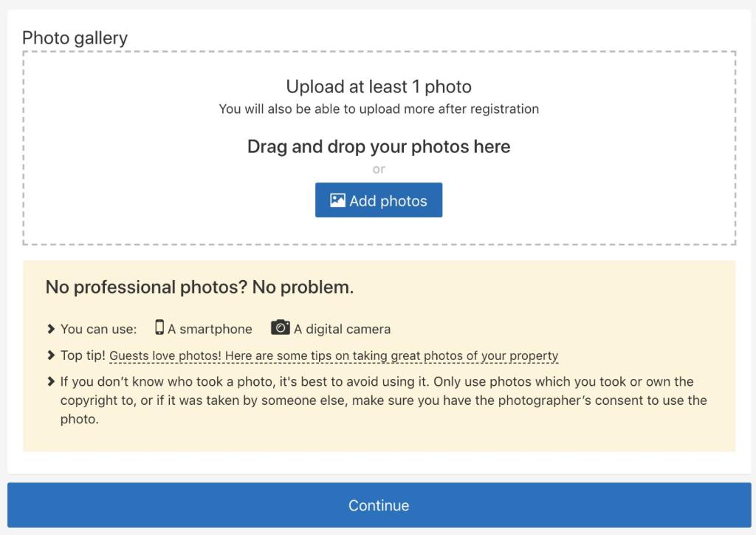Click the 'Top tip!' label

pyautogui.click(x=83, y=355)
